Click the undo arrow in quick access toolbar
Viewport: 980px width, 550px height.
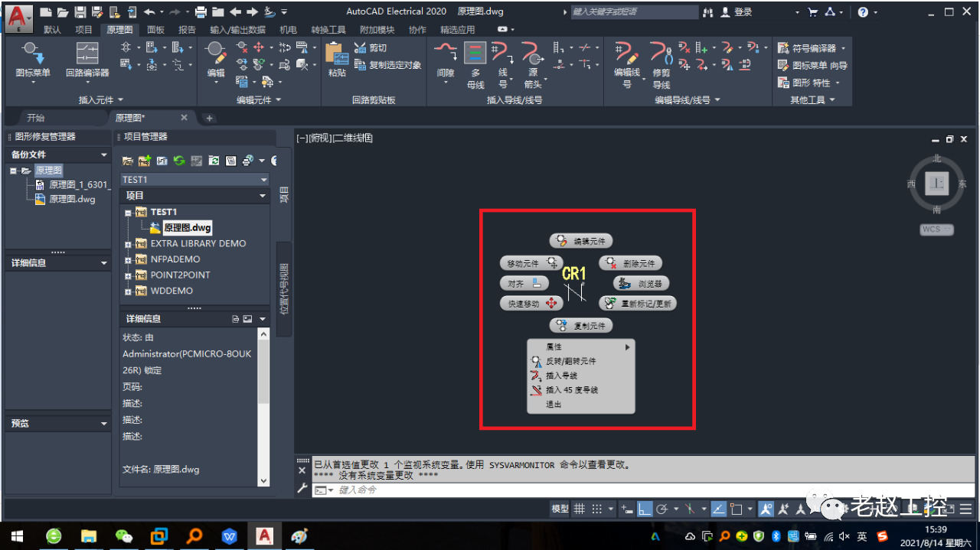pos(149,12)
